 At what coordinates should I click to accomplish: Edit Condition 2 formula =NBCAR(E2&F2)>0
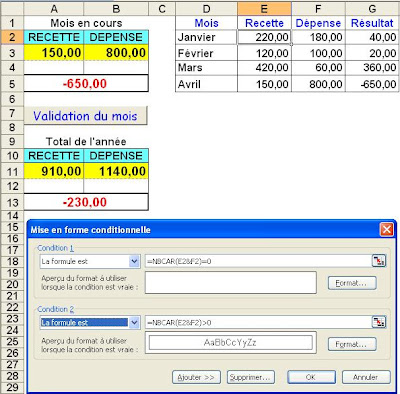(x=258, y=323)
